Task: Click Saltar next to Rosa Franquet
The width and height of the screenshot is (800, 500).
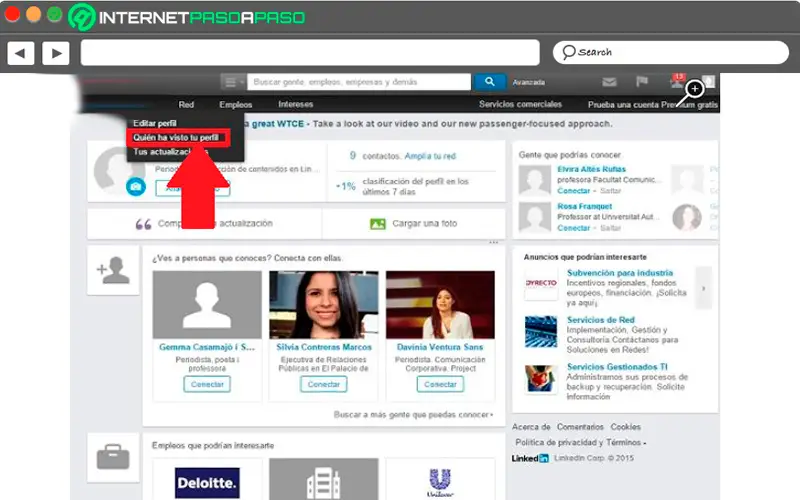Action: pos(611,228)
